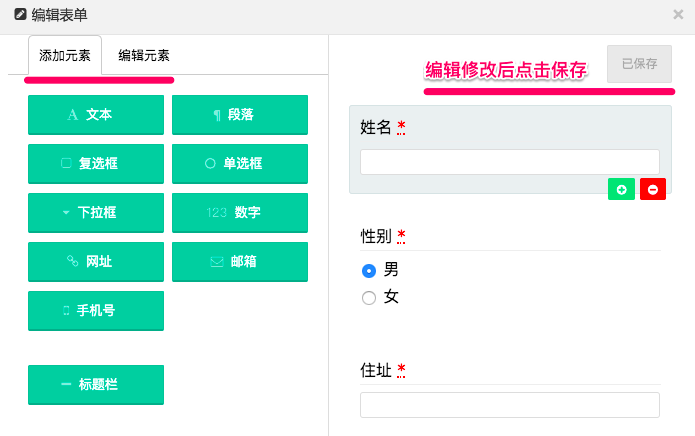
Task: Click the 已保存 save button
Action: 639,64
